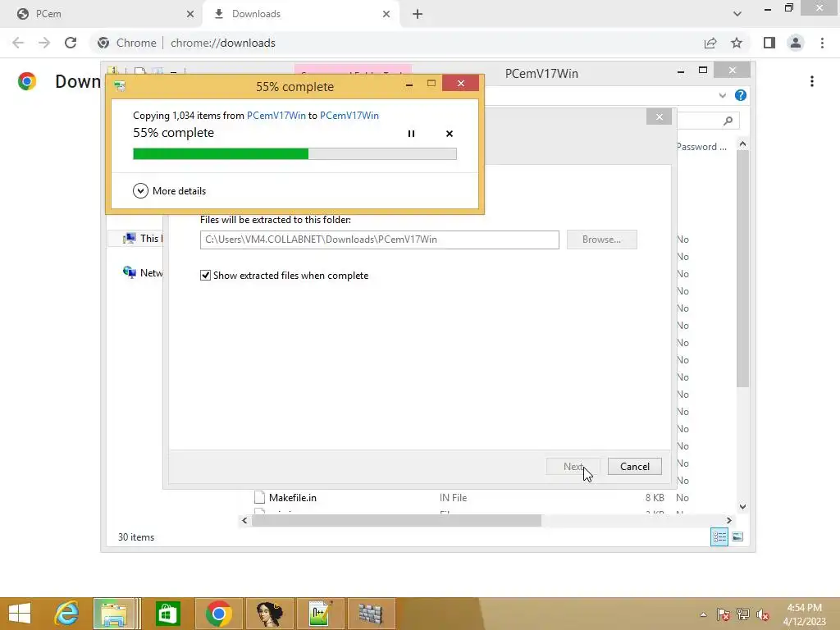
Task: Open the brick wall taskbar icon
Action: (370, 614)
